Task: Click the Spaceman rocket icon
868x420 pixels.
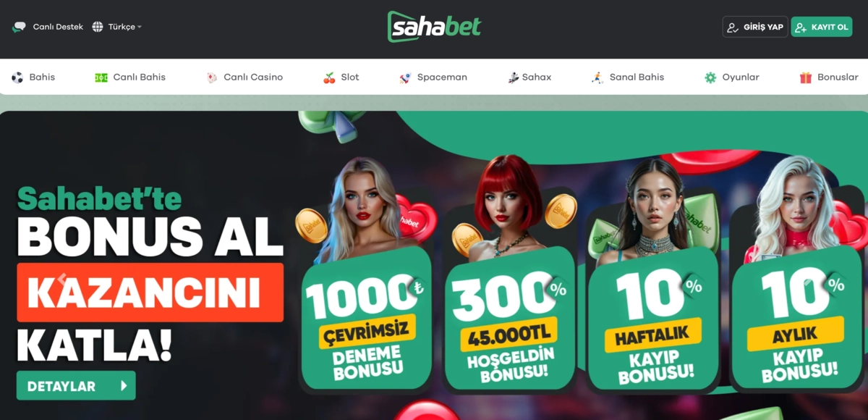Action: click(x=405, y=77)
